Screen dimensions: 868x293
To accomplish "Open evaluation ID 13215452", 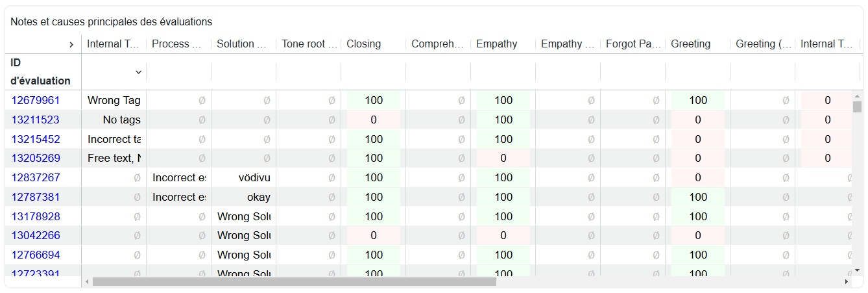I will [36, 139].
